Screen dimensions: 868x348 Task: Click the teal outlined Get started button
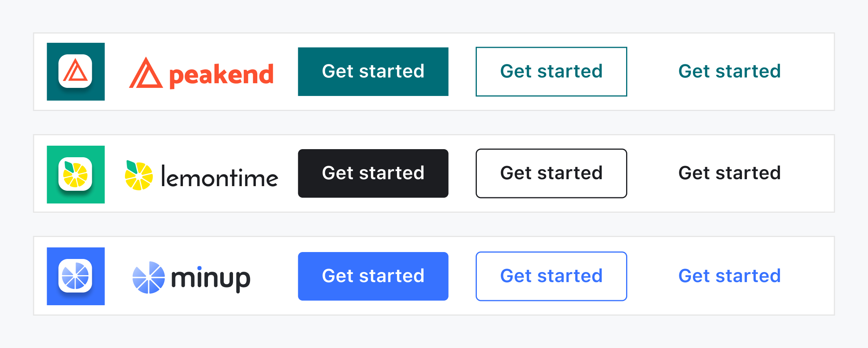tap(551, 72)
